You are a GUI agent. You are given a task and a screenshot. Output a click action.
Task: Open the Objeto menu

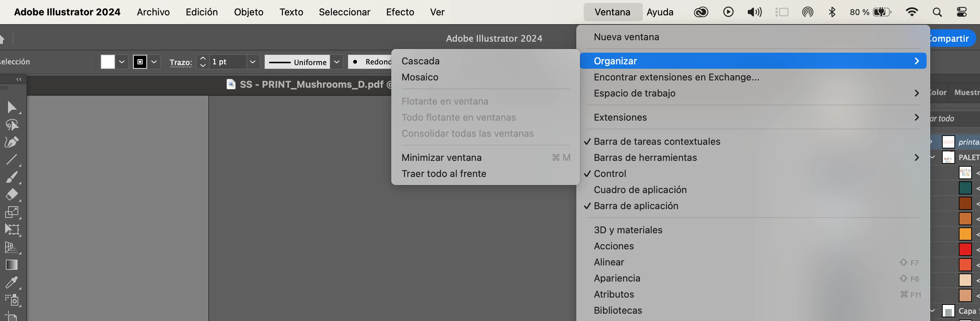[x=248, y=12]
